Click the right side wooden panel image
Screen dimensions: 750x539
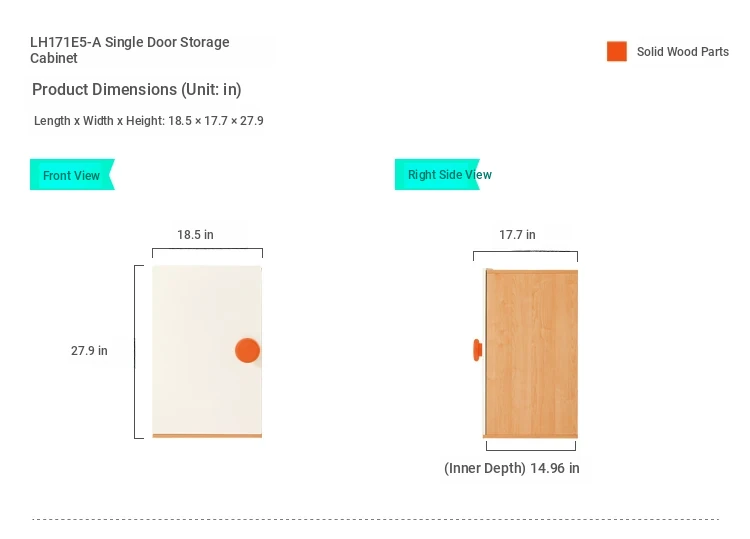pyautogui.click(x=532, y=350)
